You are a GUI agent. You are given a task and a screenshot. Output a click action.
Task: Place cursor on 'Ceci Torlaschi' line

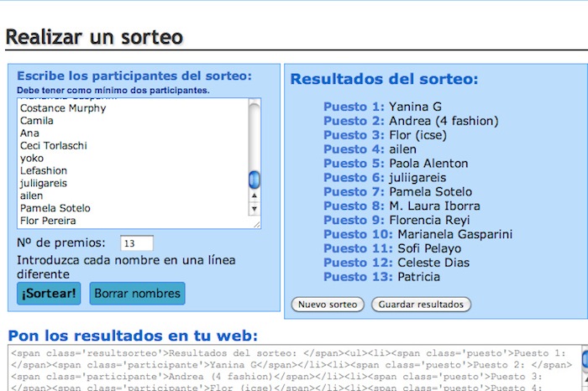pos(55,145)
